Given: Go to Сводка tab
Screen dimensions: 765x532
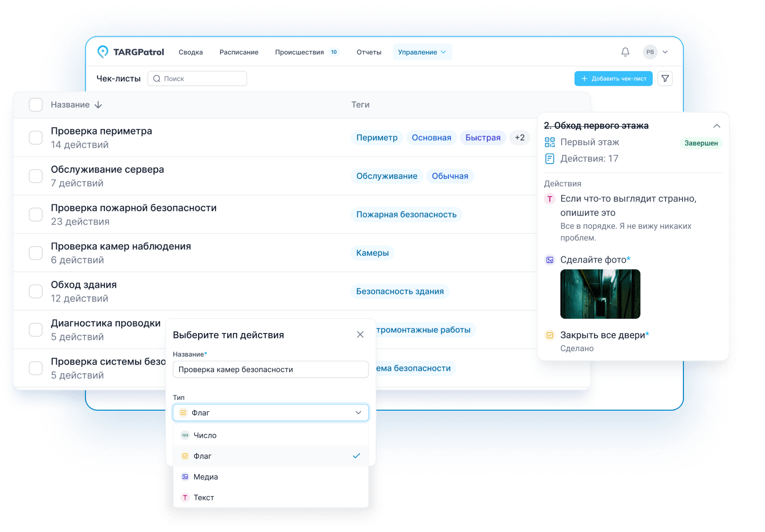Looking at the screenshot, I should click(x=191, y=52).
